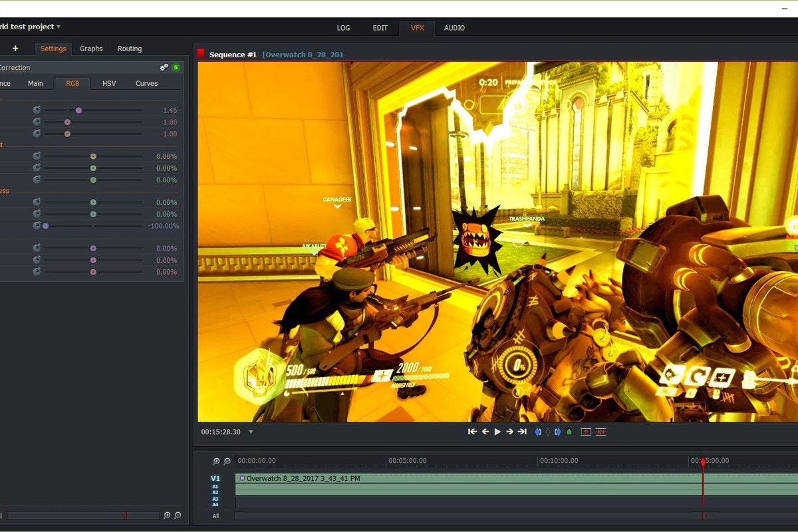Click the slider handle on the -100.00% row

pos(45,226)
